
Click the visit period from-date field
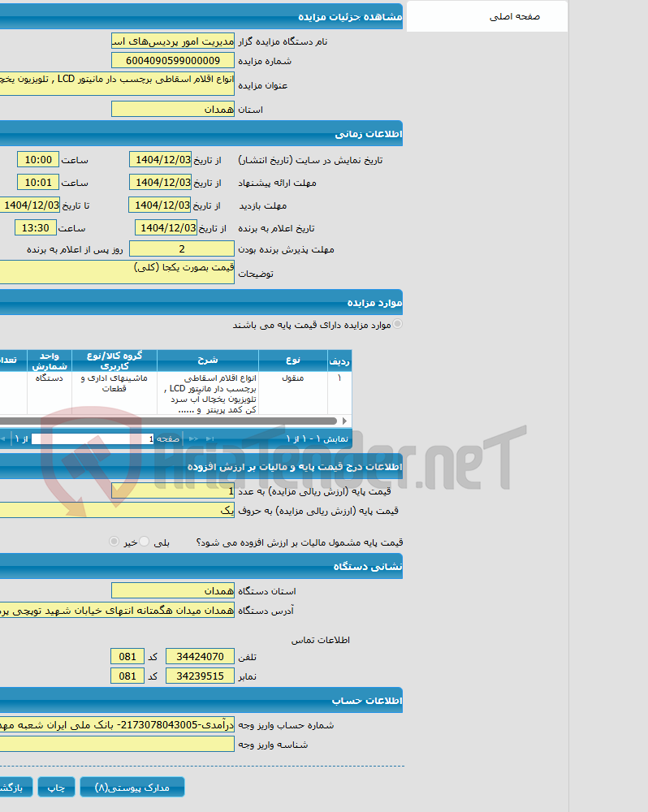(159, 205)
